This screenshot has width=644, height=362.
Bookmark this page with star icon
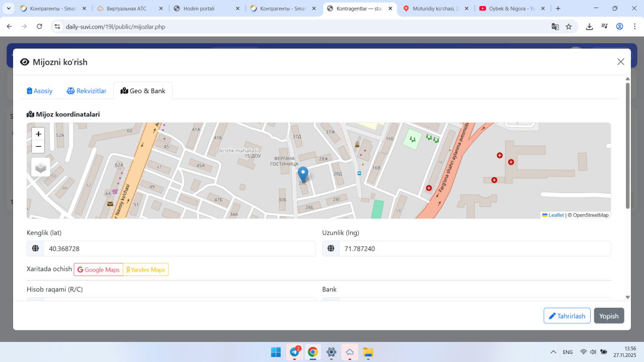coord(569,27)
